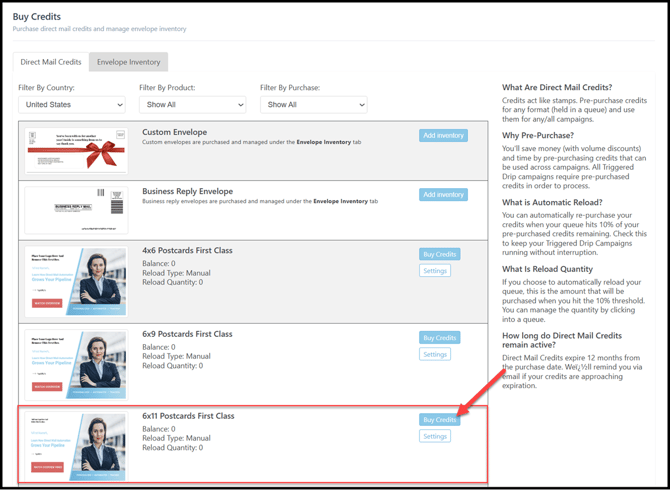670x490 pixels.
Task: Open Settings for 6x9 Postcards First Class
Action: 435,354
